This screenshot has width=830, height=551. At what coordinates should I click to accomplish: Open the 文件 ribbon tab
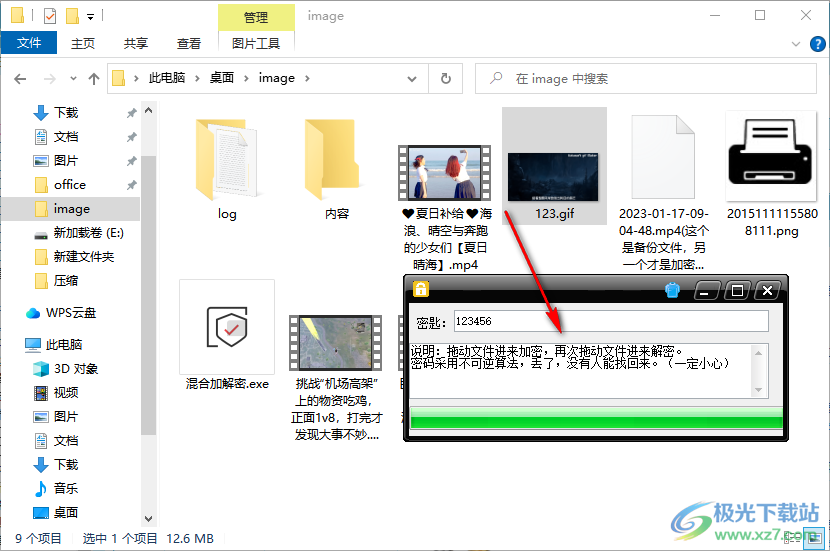29,43
